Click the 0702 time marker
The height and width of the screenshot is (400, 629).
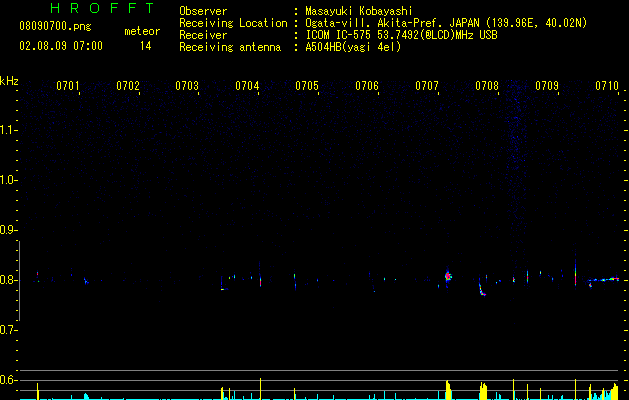[128, 86]
